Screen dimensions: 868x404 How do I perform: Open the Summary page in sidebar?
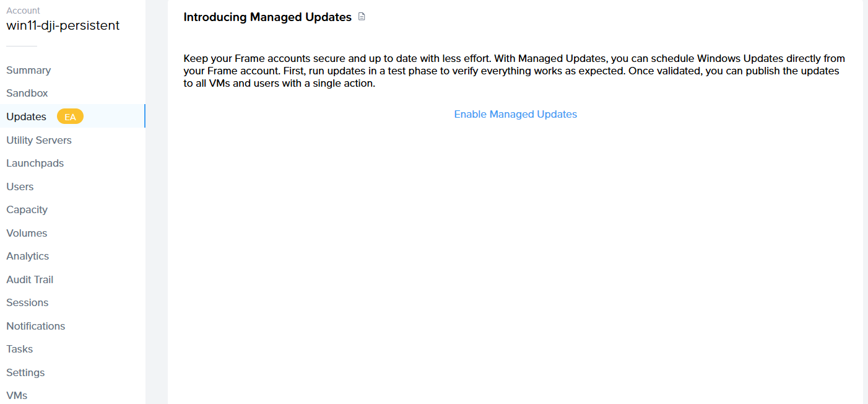[28, 70]
